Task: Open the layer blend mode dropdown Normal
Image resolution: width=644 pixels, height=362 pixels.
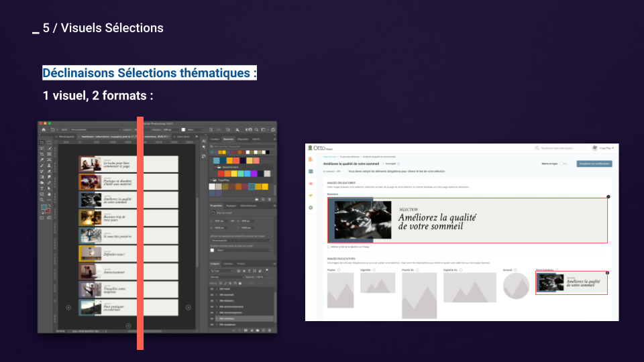Action: [227, 277]
